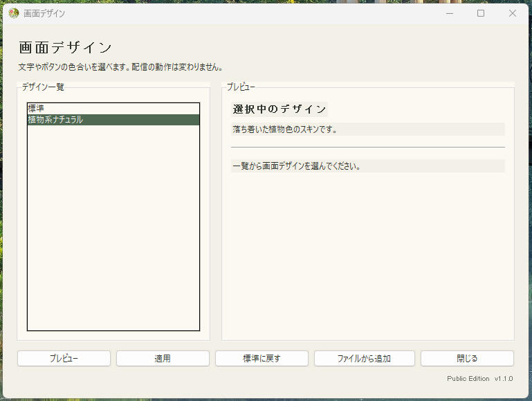532x401 pixels.
Task: Select 植物系ナチュラル list entry
Action: tap(113, 120)
